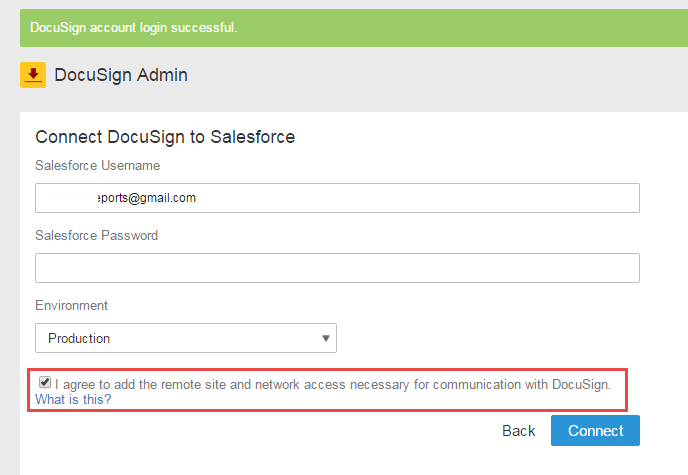Click the DocuSign Admin title text
The image size is (688, 475).
tap(121, 75)
